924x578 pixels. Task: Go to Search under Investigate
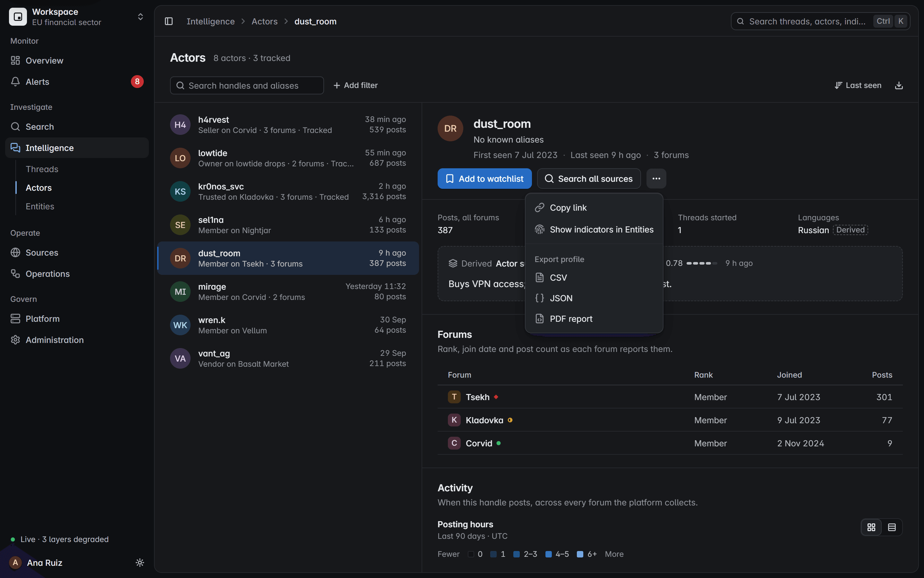click(77, 127)
